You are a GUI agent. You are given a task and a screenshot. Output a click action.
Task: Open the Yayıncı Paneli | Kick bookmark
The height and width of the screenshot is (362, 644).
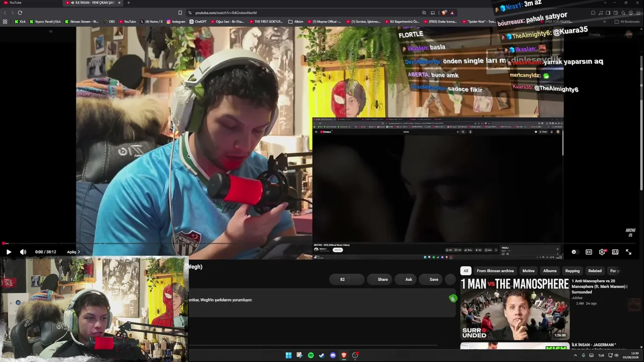(x=45, y=22)
